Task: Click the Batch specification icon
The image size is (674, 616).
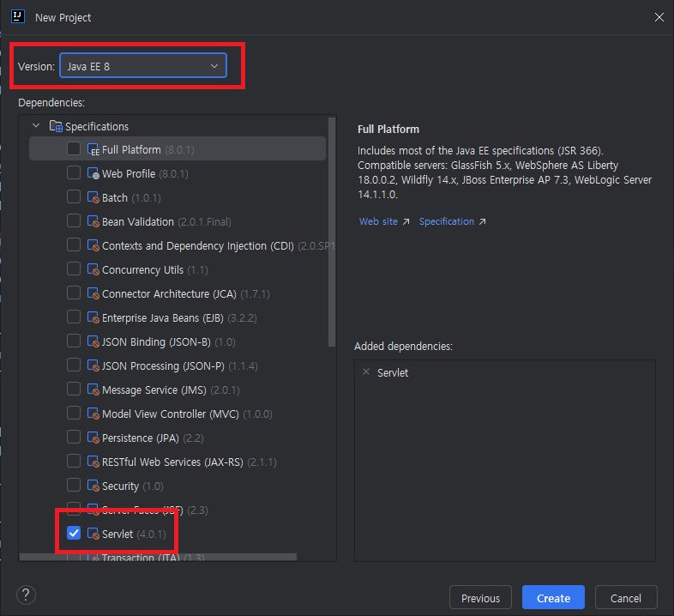Action: [x=93, y=197]
